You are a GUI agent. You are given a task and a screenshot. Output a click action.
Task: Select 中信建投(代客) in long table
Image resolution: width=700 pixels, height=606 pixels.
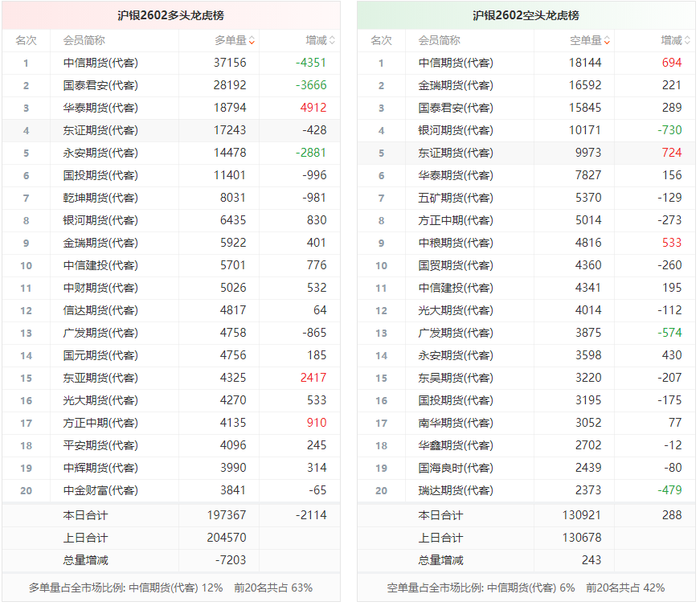[x=100, y=265]
